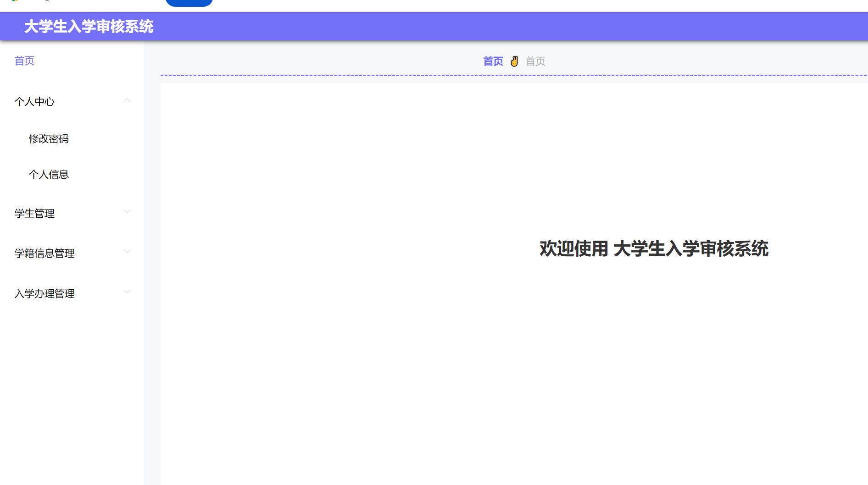Click the 大学生入学审核系统 header title

point(89,27)
